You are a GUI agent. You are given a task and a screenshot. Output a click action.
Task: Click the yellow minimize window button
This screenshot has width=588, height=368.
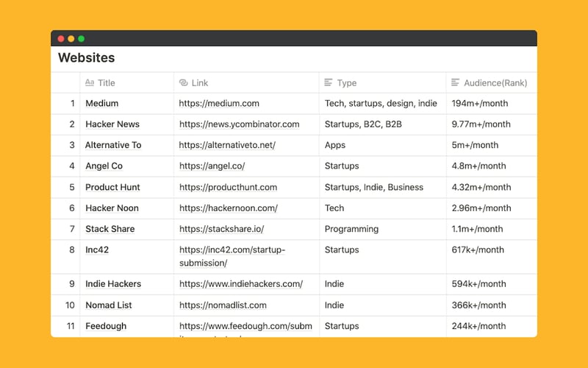(71, 39)
